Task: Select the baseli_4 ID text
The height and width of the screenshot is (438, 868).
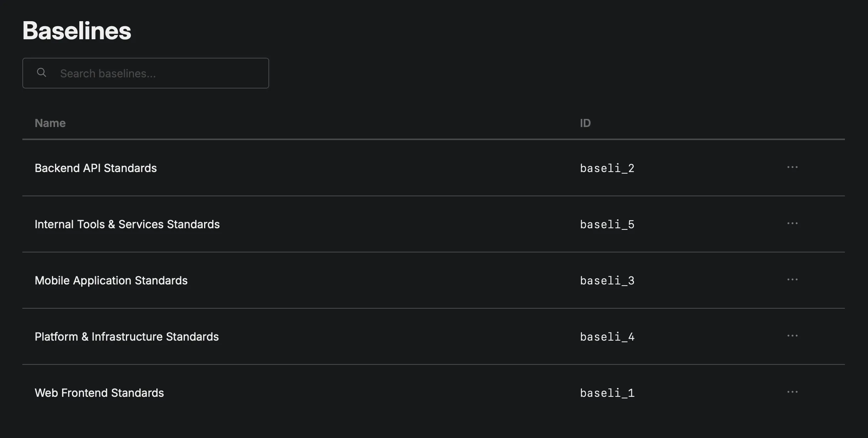Action: tap(607, 337)
